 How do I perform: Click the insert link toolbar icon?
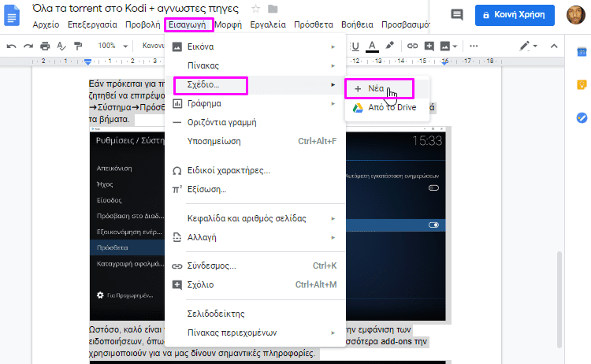click(x=412, y=46)
